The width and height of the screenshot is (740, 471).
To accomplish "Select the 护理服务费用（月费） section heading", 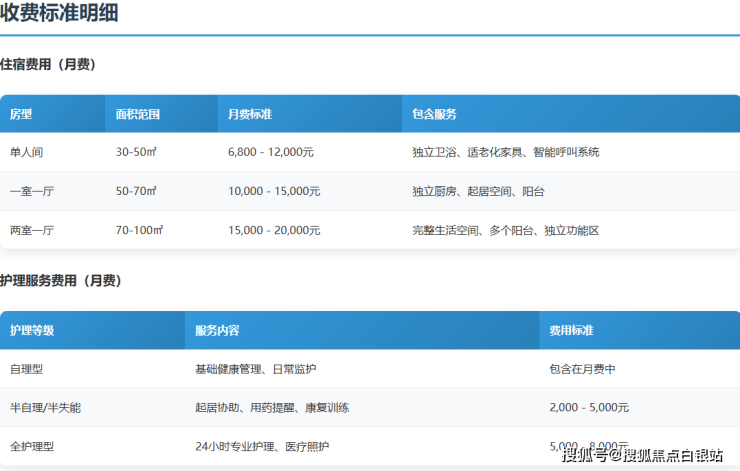I will [61, 282].
